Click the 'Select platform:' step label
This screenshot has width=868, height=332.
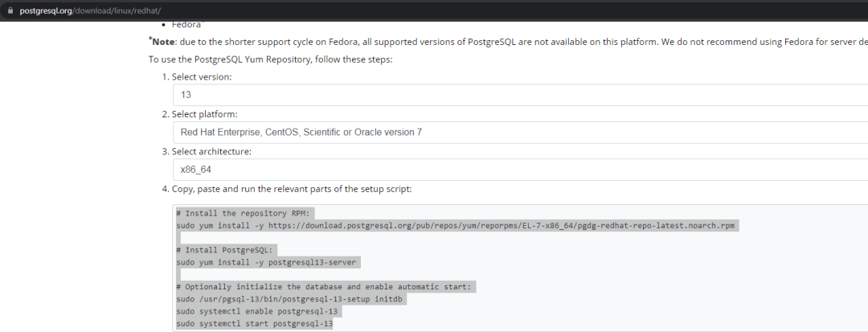tap(204, 114)
